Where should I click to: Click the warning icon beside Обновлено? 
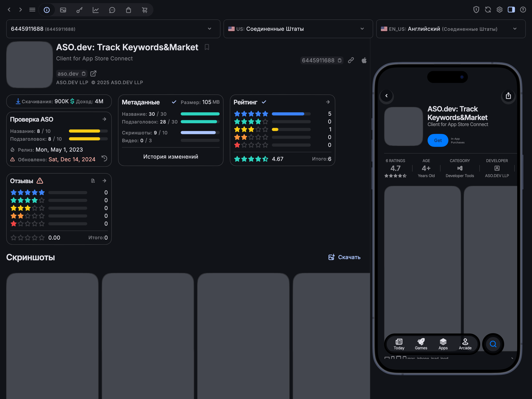pos(12,159)
